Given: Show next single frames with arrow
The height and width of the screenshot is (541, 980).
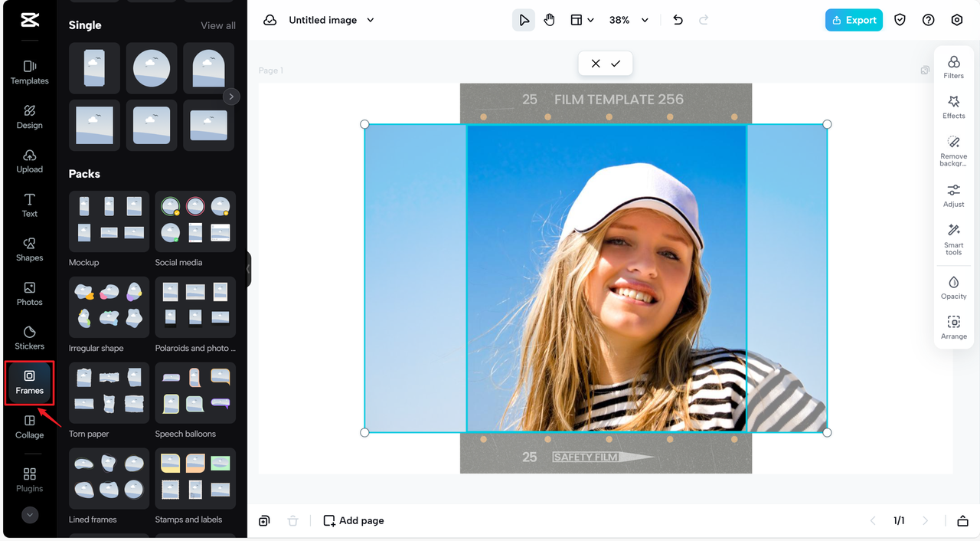Looking at the screenshot, I should (x=231, y=97).
